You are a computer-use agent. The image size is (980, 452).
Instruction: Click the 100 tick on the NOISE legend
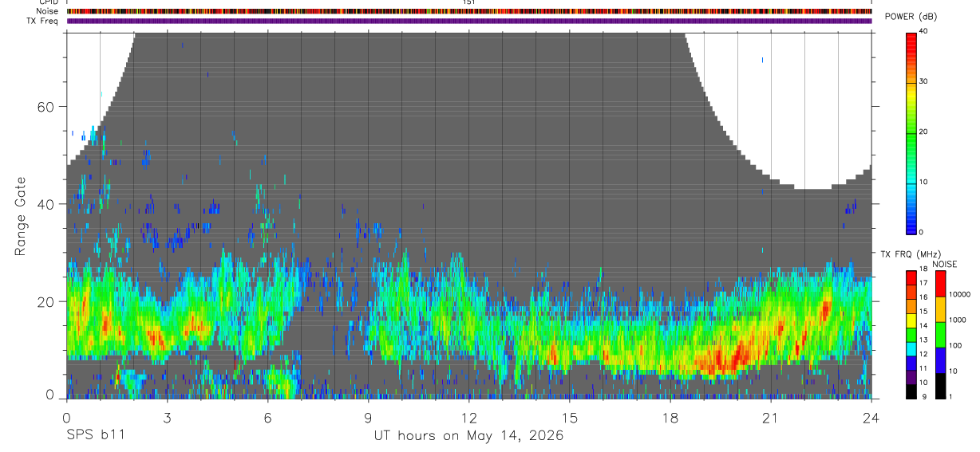click(954, 346)
